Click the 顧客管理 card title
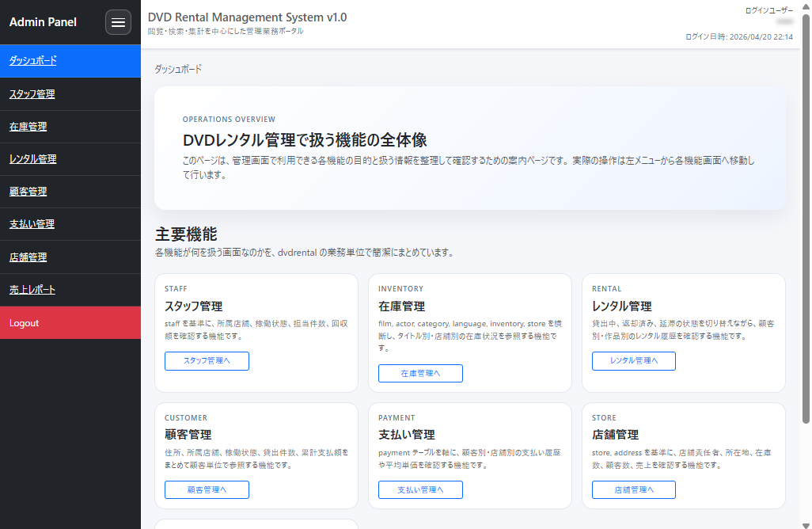Screen dimensions: 812x529 (188, 435)
